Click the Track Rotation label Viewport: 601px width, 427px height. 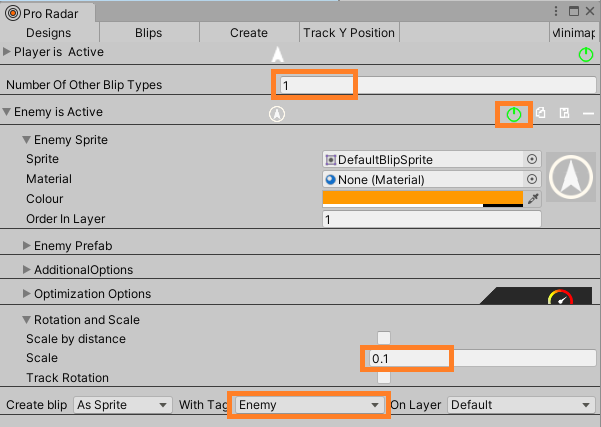[x=67, y=378]
